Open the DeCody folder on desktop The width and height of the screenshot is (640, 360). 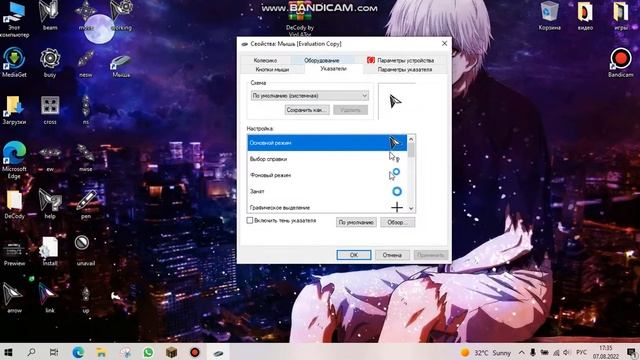point(14,204)
